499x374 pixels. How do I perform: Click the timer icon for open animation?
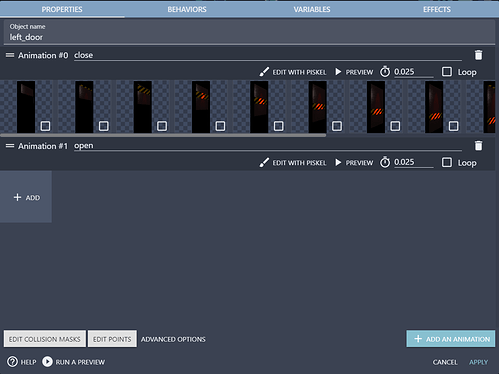coord(385,162)
